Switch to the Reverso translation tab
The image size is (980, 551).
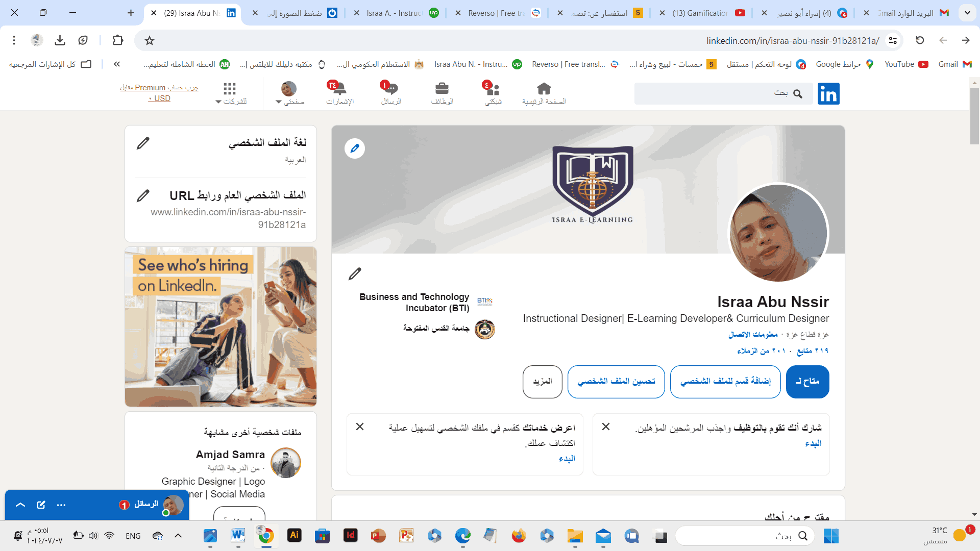click(x=496, y=13)
